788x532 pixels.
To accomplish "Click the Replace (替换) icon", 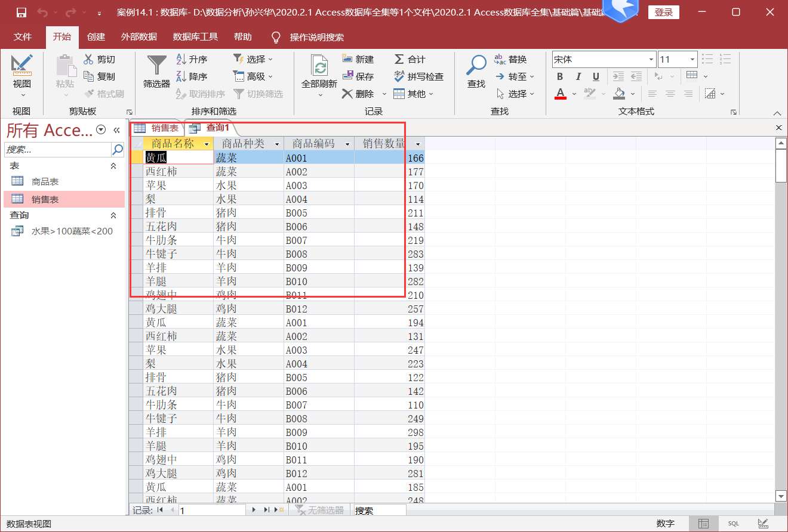I will [500, 59].
